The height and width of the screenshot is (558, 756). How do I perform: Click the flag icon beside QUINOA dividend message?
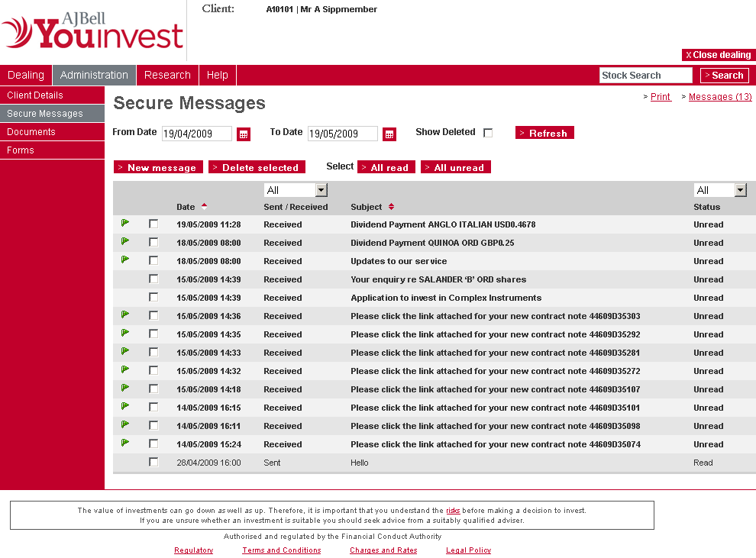pos(125,241)
